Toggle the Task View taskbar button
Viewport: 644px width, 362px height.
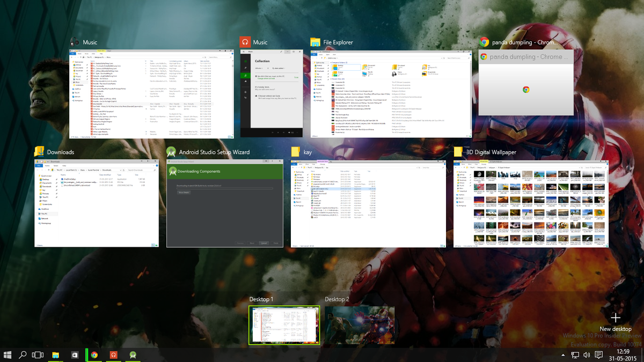[x=38, y=354]
